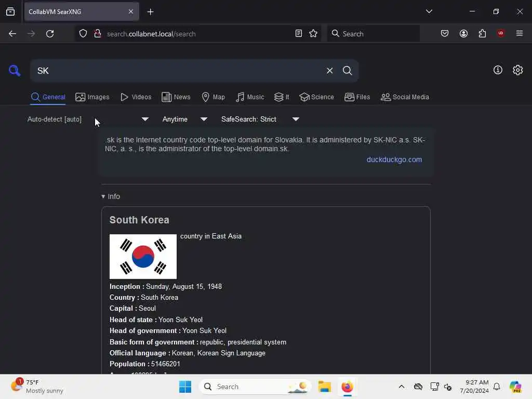List all tabs dropdown arrow
Image resolution: width=532 pixels, height=399 pixels.
pos(429,11)
